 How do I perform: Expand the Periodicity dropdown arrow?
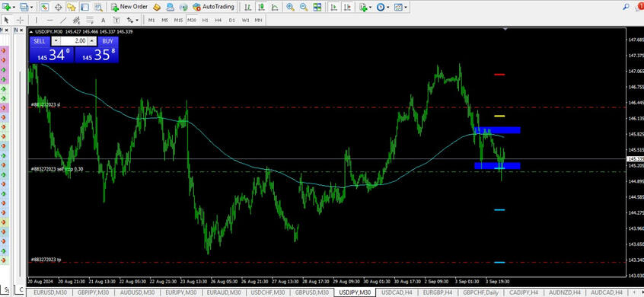[x=388, y=7]
